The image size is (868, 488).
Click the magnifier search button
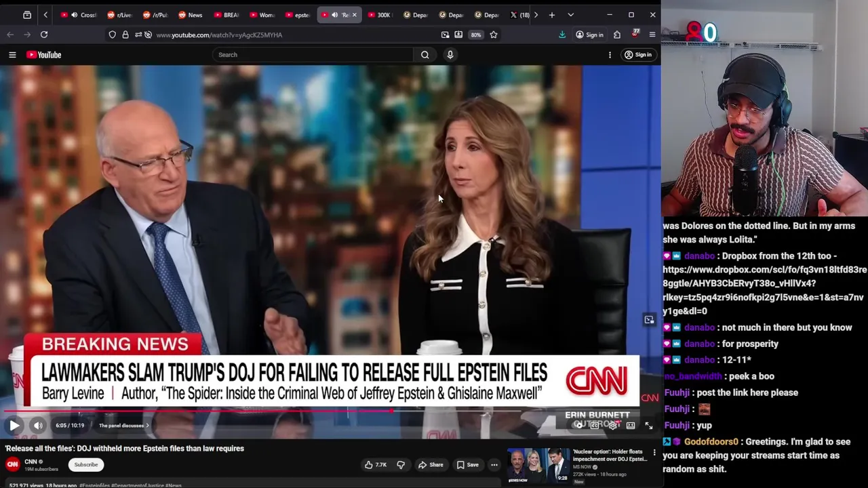425,55
